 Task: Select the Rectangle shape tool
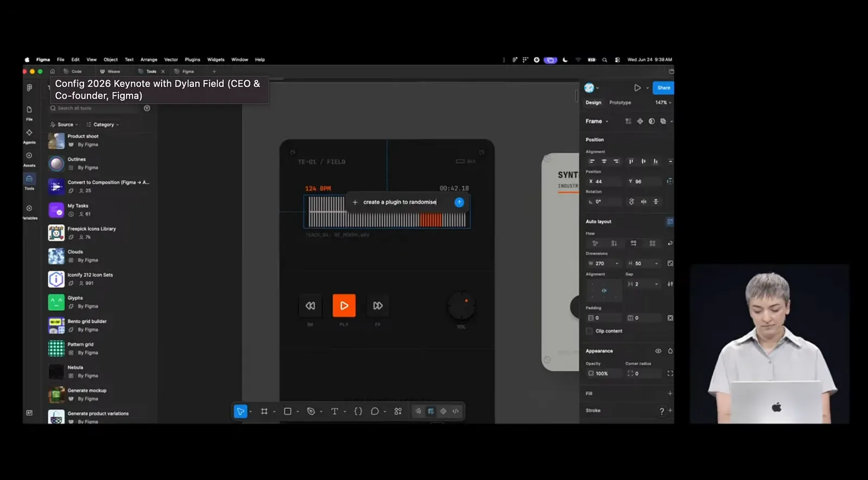coord(288,412)
